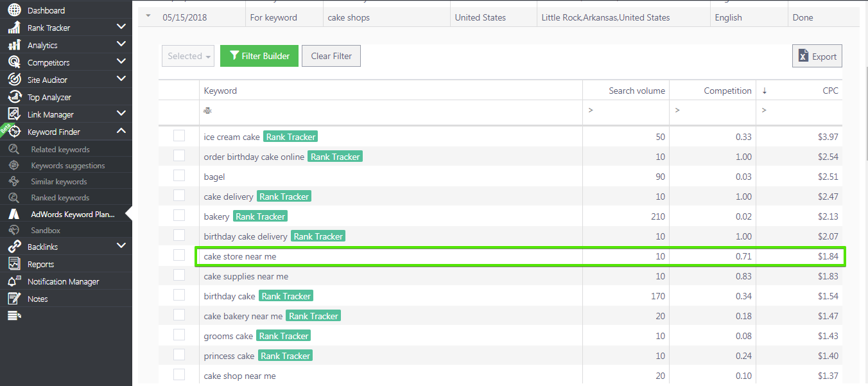
Task: Open Similar keywords submenu item
Action: tap(59, 182)
